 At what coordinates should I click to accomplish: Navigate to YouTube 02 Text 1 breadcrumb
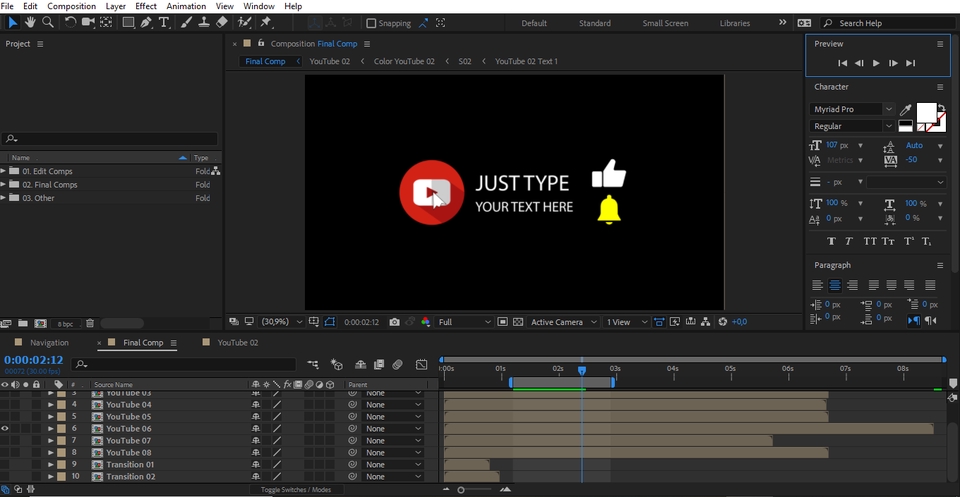click(x=526, y=61)
